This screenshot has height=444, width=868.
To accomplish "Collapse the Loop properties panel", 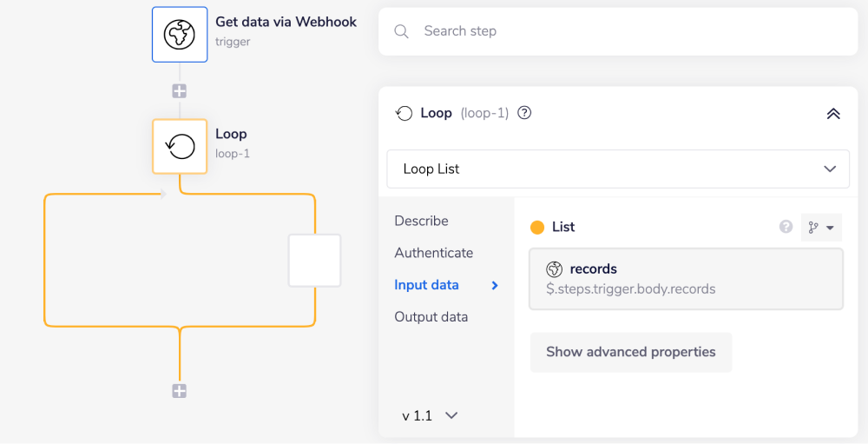I will (832, 114).
